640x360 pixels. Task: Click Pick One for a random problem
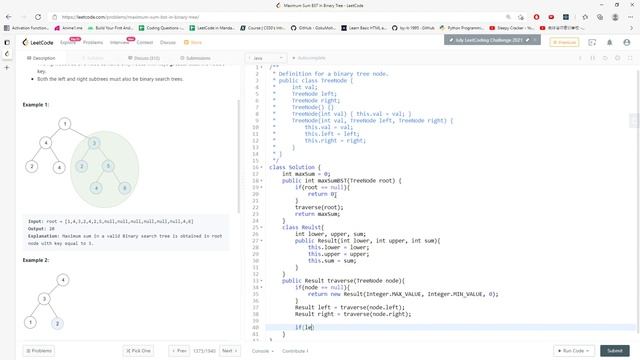(138, 351)
